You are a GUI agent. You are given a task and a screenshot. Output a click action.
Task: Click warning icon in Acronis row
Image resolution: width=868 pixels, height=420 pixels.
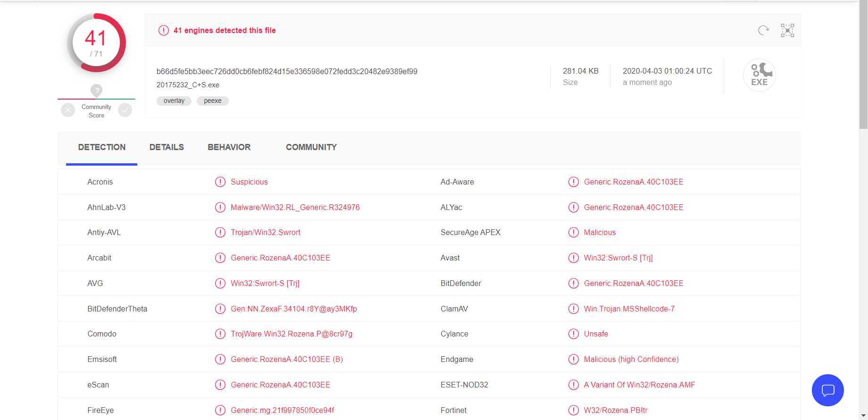(x=220, y=182)
